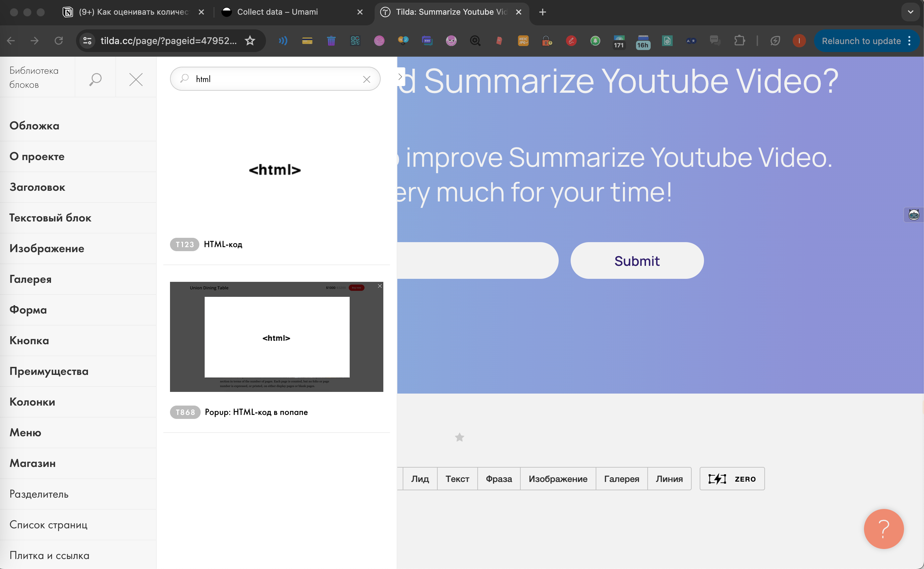Collapse the block library panel
This screenshot has height=569, width=924.
coord(136,79)
